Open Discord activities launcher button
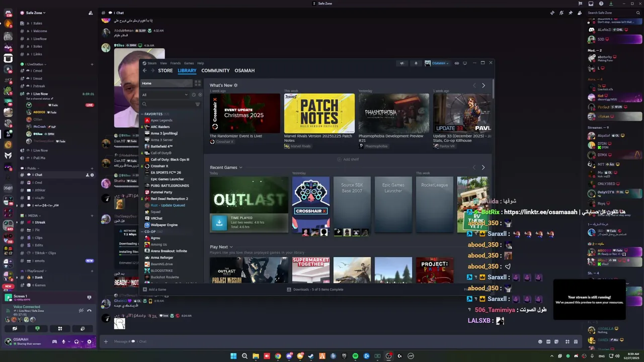 (60, 329)
